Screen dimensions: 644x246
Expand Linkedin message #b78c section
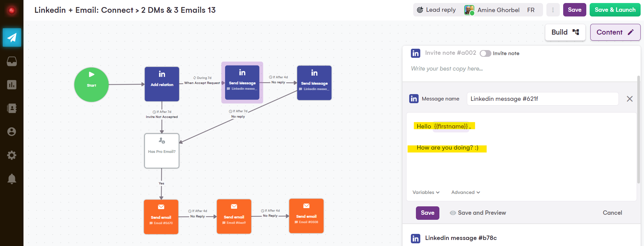tap(461, 238)
